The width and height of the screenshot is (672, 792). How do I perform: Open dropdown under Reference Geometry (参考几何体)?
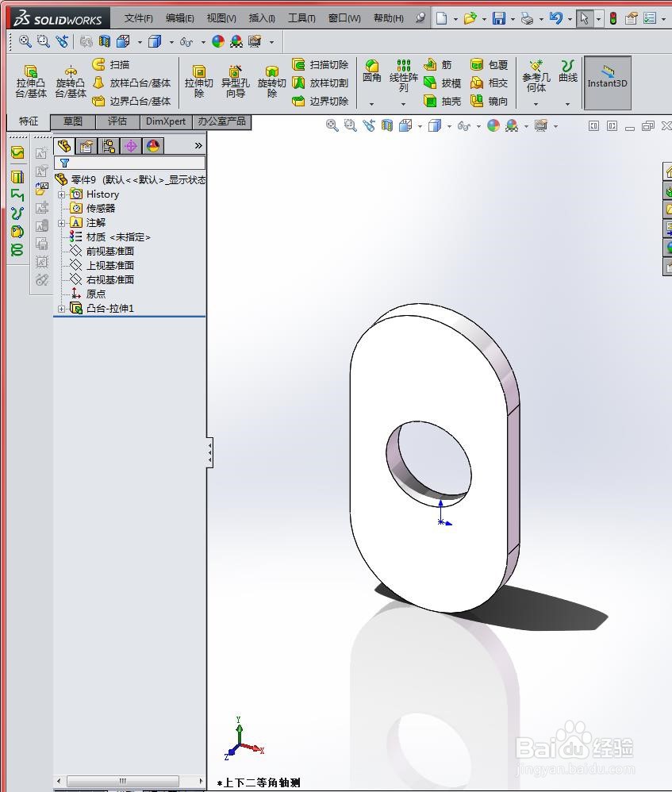point(536,103)
